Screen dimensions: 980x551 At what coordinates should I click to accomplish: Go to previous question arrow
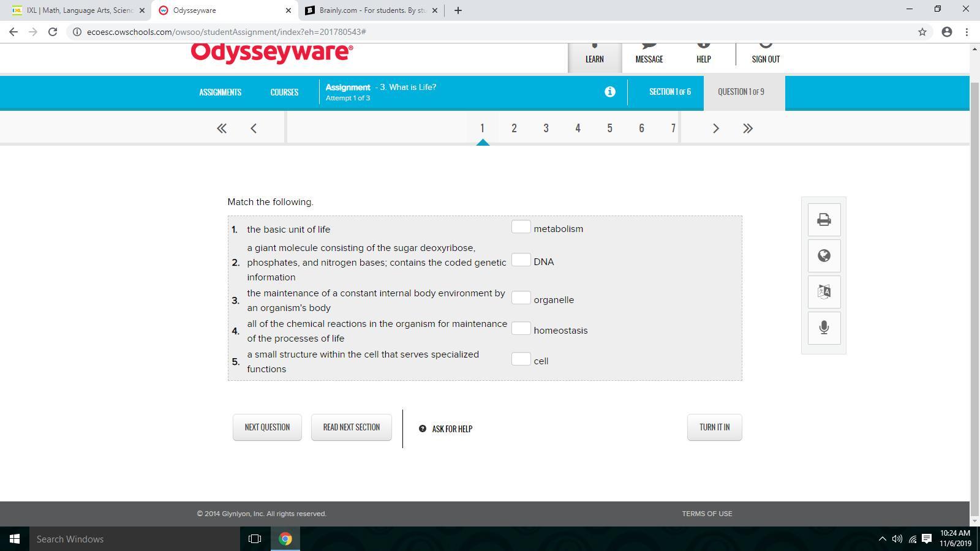pyautogui.click(x=254, y=129)
